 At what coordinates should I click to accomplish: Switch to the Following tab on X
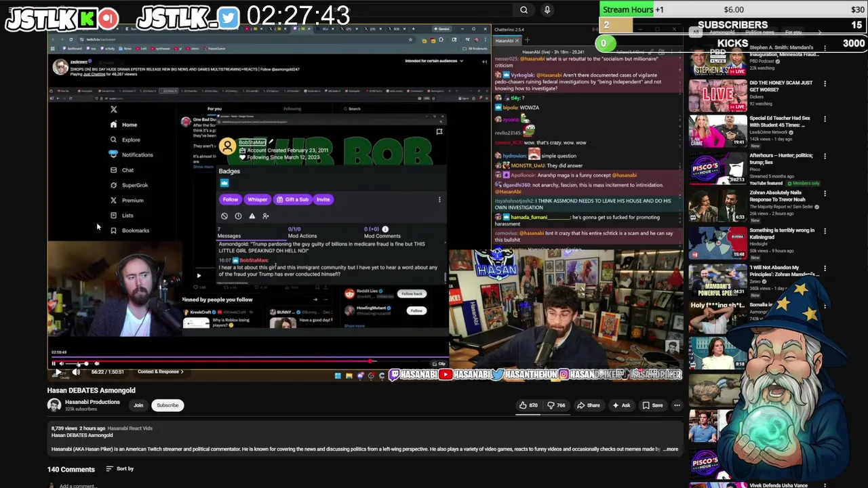pos(292,108)
